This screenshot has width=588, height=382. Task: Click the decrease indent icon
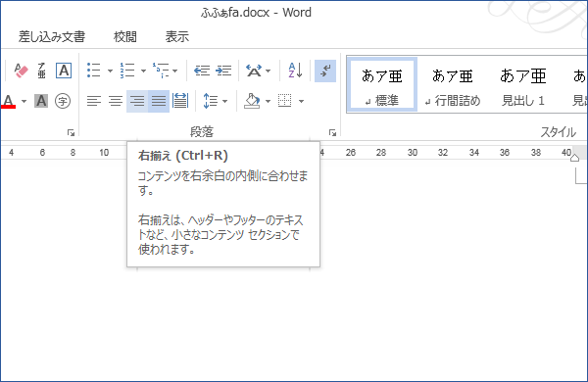click(202, 71)
